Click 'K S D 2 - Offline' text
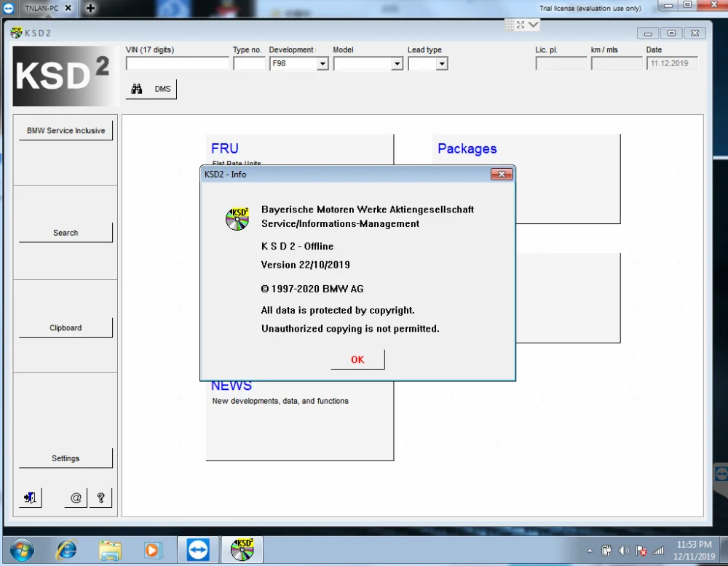This screenshot has width=728, height=566. click(x=297, y=247)
